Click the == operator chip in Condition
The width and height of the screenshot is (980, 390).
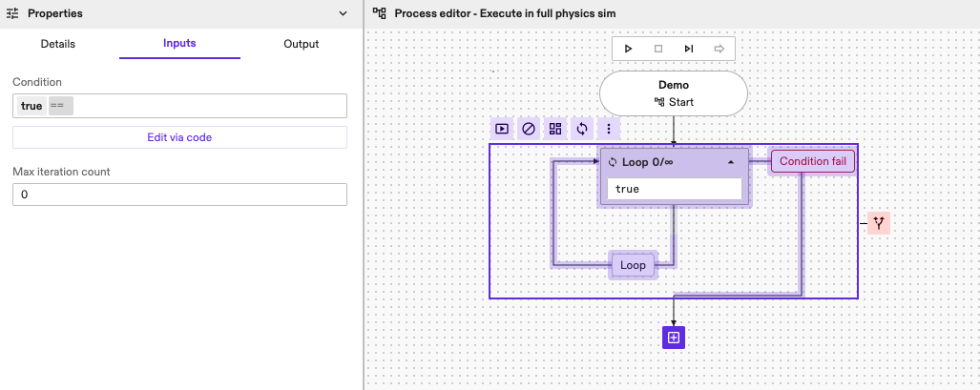coord(56,106)
